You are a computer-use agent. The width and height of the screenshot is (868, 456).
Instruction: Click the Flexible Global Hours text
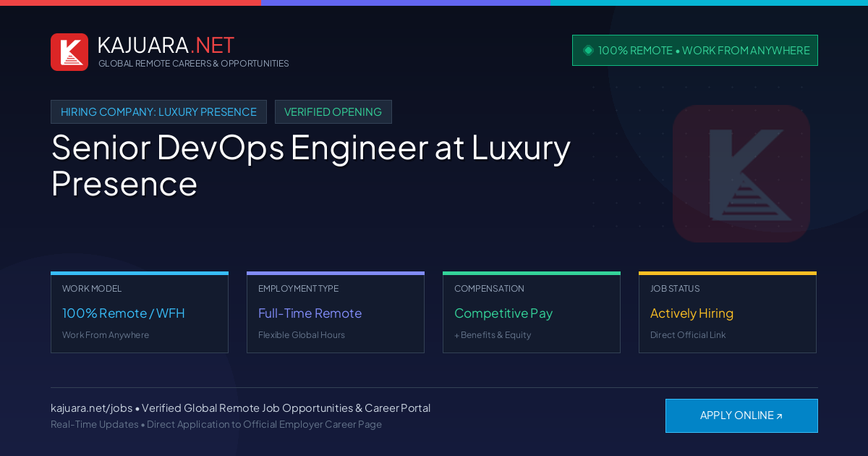pyautogui.click(x=302, y=335)
